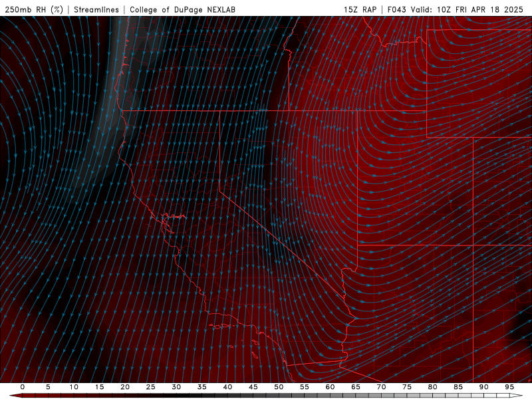Click "Valid: 10Z FRI APR 18 2025" text
This screenshot has height=399, width=532.
coord(467,9)
